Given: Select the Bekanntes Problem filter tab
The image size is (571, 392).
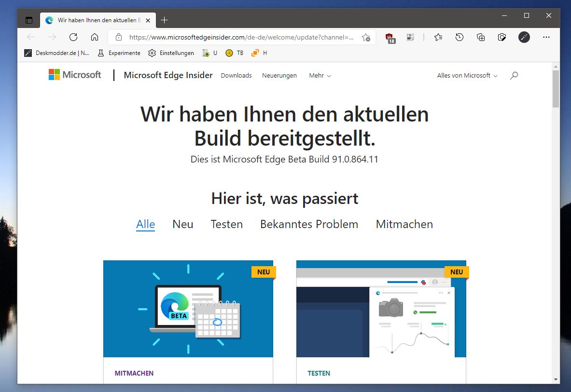Looking at the screenshot, I should (309, 224).
